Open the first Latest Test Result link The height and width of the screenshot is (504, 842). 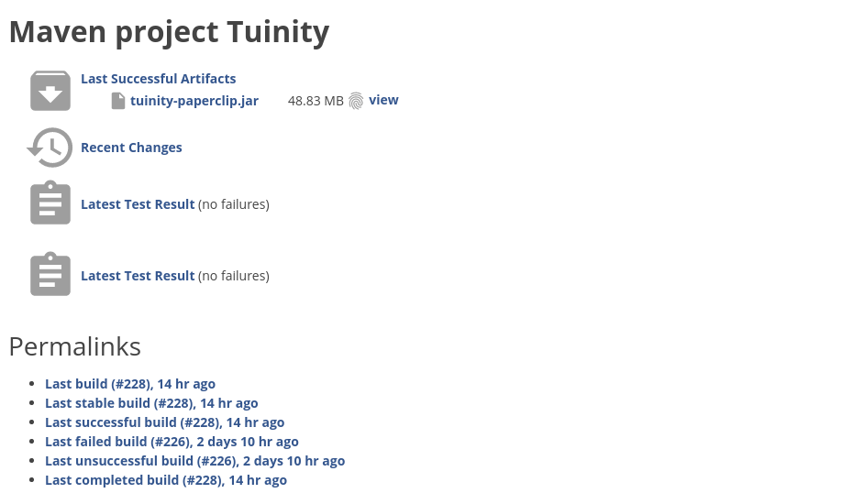pos(138,204)
